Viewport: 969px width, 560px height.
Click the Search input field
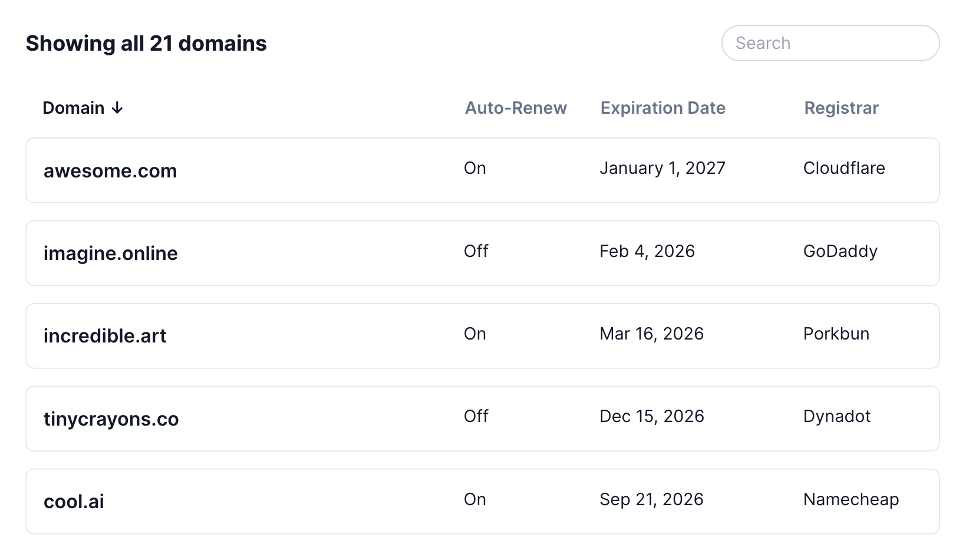click(830, 43)
